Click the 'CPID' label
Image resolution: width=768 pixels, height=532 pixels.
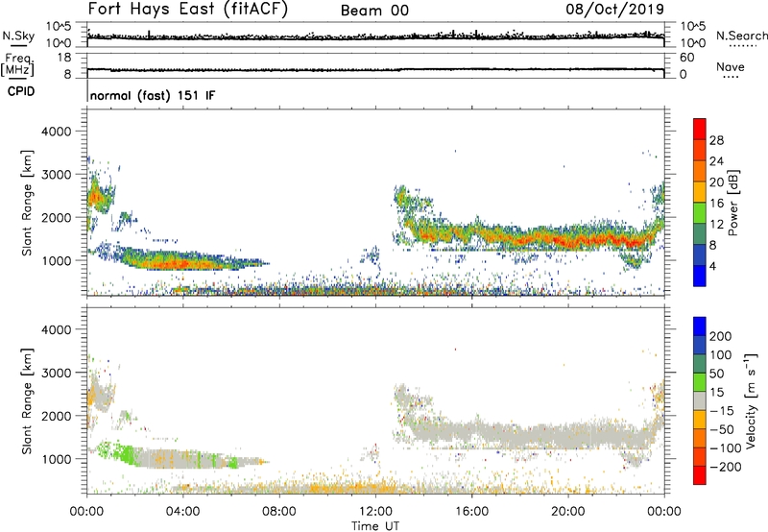click(21, 91)
